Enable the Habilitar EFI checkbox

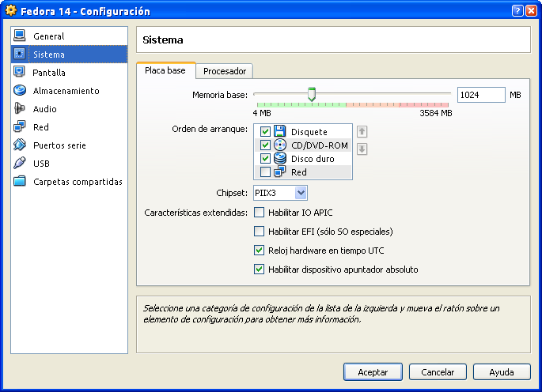(x=259, y=231)
